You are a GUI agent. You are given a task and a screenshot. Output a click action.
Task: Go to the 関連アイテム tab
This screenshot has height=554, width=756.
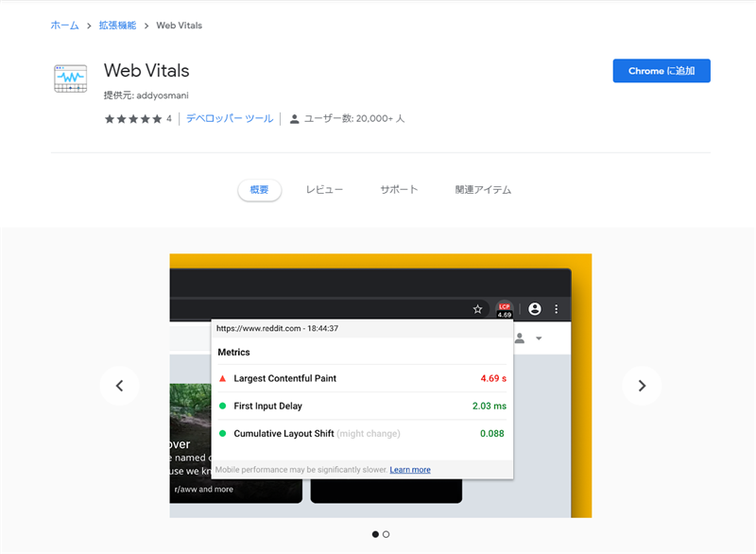[483, 190]
